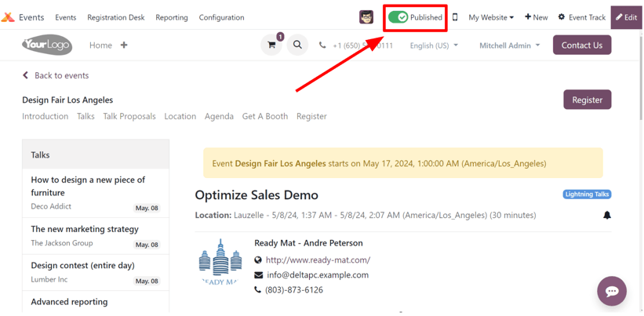
Task: Open the ready-mat.com website link
Action: point(318,260)
